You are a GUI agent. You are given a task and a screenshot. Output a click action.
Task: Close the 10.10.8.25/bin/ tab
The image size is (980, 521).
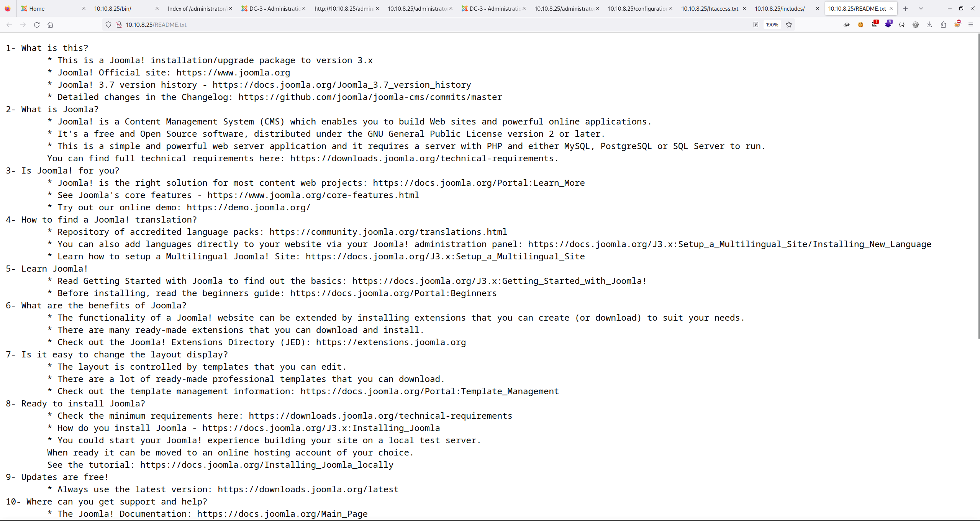click(x=157, y=8)
